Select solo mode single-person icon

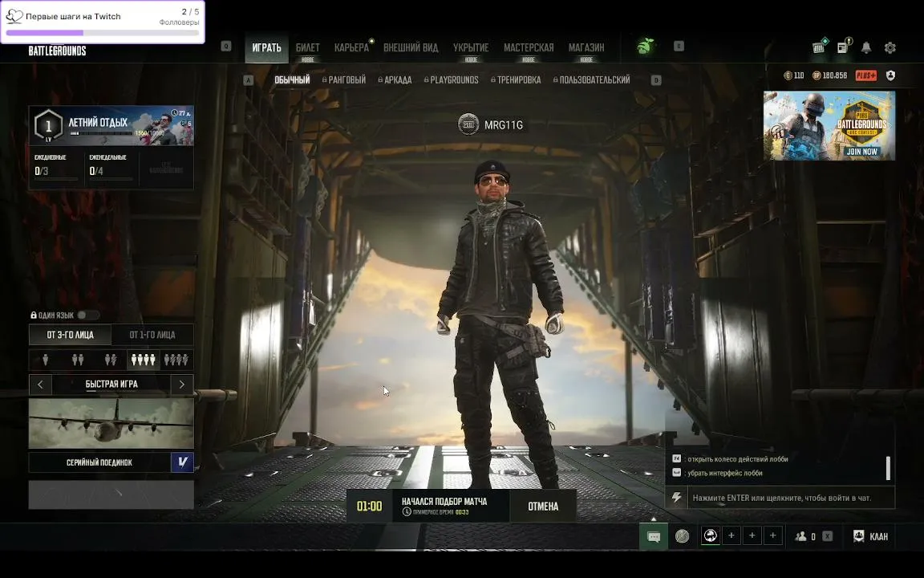point(46,359)
